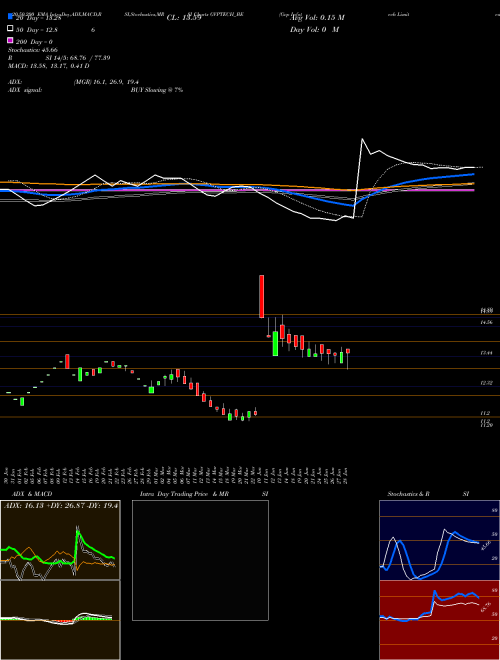Click the tall red gap-up candlestick
500x660 pixels.
coord(261,296)
